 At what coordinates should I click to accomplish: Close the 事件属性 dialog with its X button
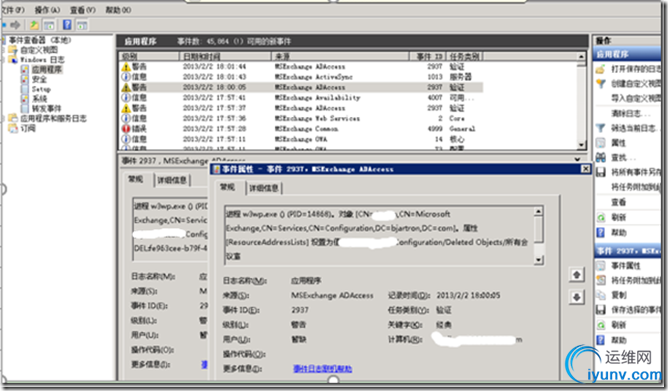[x=585, y=169]
